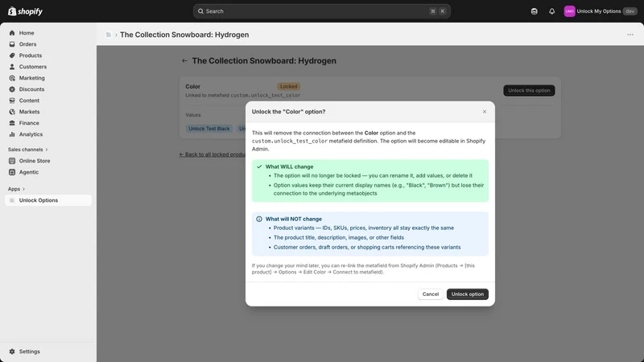Select Analytics in the sidebar
Screen dimensions: 644x362
tap(31, 134)
